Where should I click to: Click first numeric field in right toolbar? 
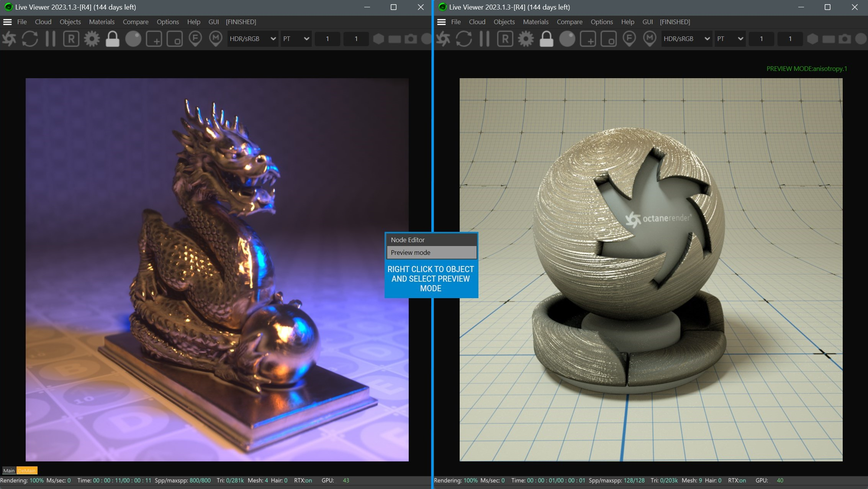pyautogui.click(x=761, y=39)
